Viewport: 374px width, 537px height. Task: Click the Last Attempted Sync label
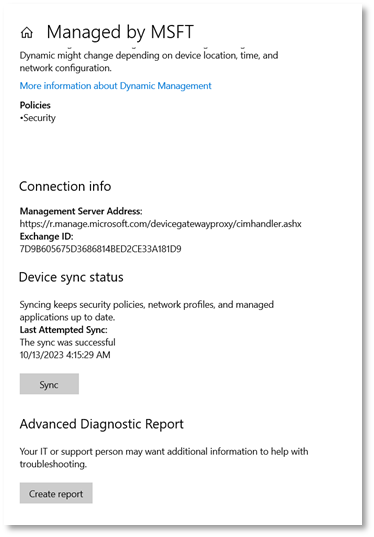pos(63,329)
